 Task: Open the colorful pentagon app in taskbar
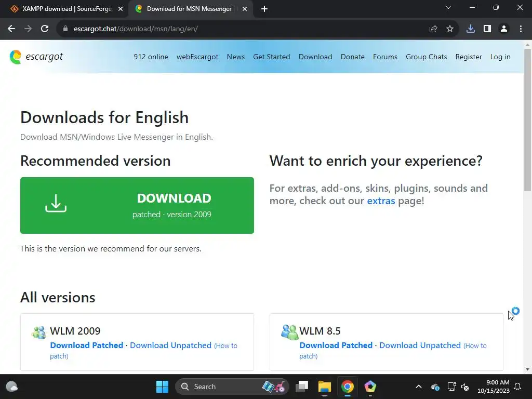[x=370, y=387]
